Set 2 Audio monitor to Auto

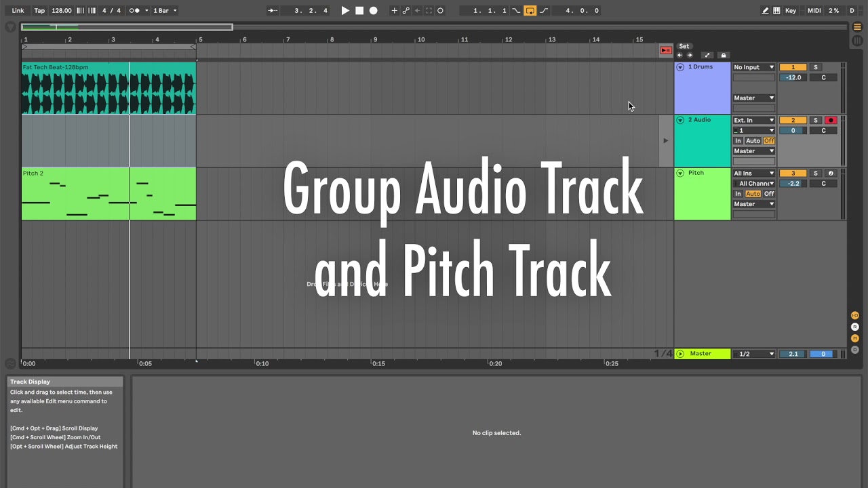[x=753, y=141]
